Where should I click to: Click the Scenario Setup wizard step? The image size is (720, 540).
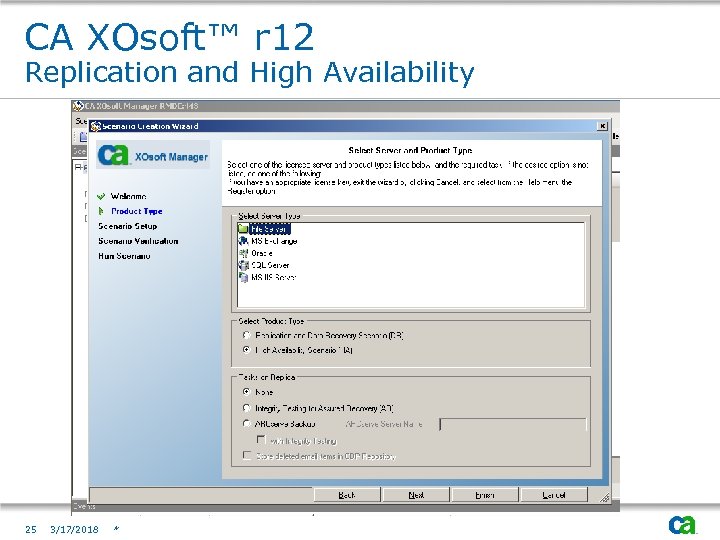128,226
